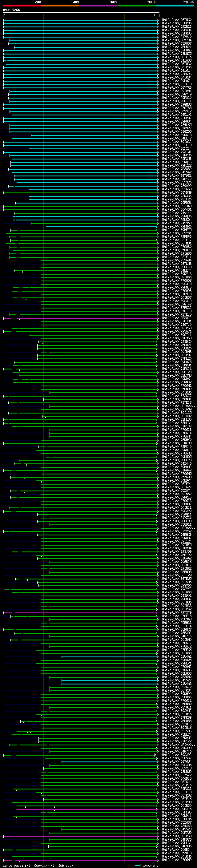Viewport: 197px width, 868px height.
Task: Select the UniRef100_C6YYR8 label
Action: [177, 88]
